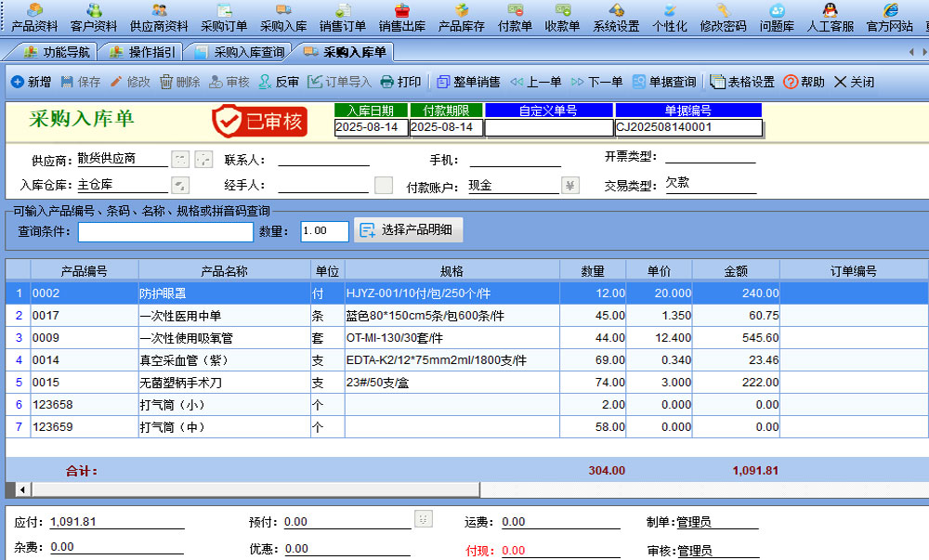Image resolution: width=929 pixels, height=560 pixels.
Task: Open 产品资料 from top toolbar
Action: pyautogui.click(x=34, y=18)
